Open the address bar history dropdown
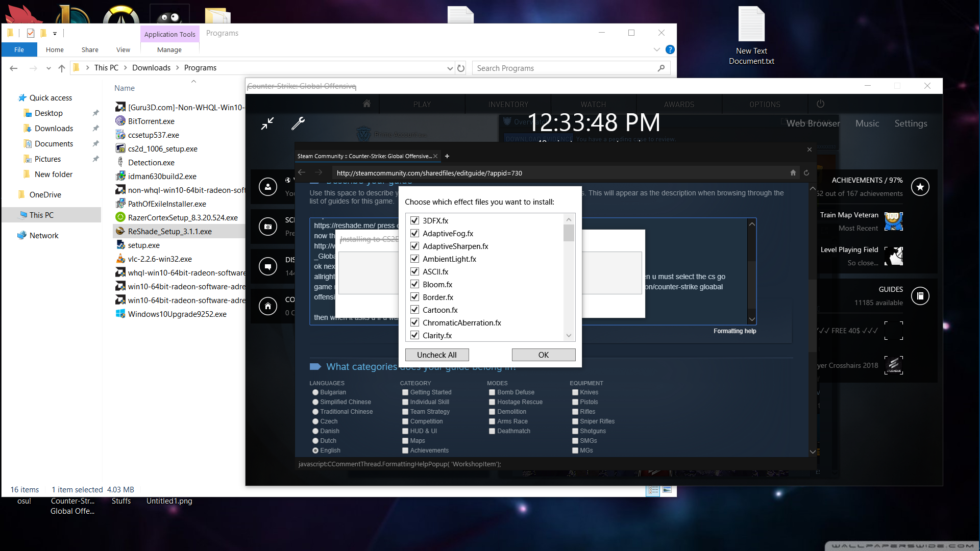The height and width of the screenshot is (551, 980). 450,68
